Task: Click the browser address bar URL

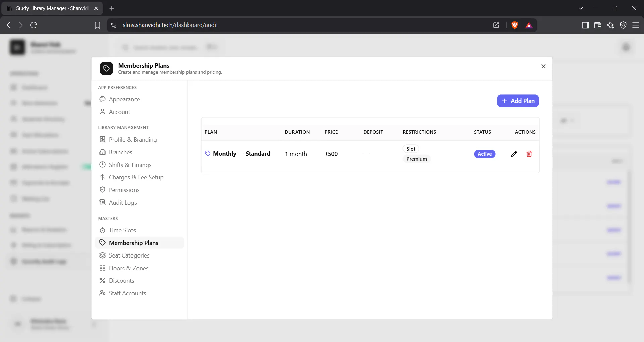Action: pos(170,25)
